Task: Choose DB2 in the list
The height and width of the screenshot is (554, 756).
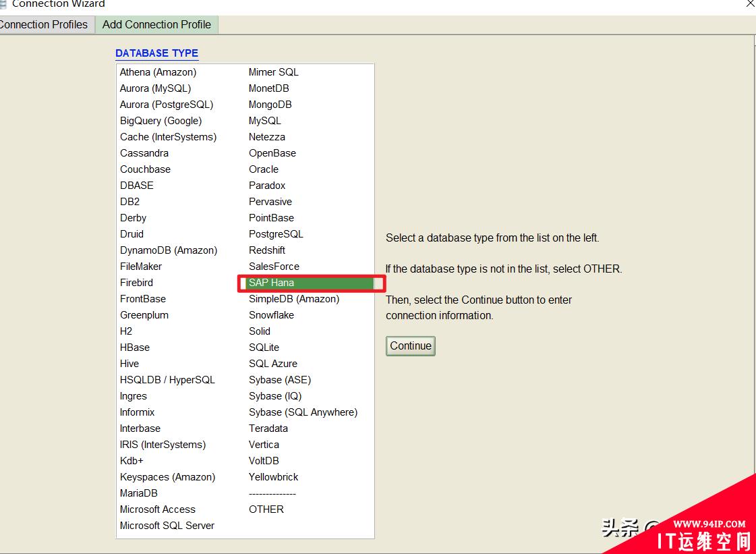Action: (x=129, y=202)
